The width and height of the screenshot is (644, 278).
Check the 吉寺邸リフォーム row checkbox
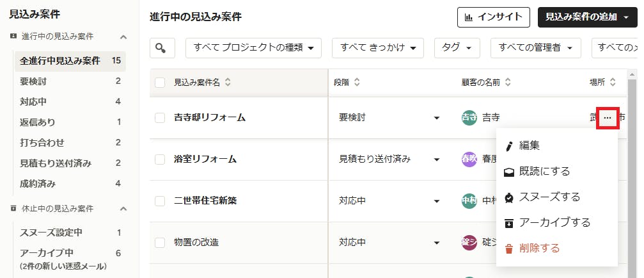(x=161, y=118)
